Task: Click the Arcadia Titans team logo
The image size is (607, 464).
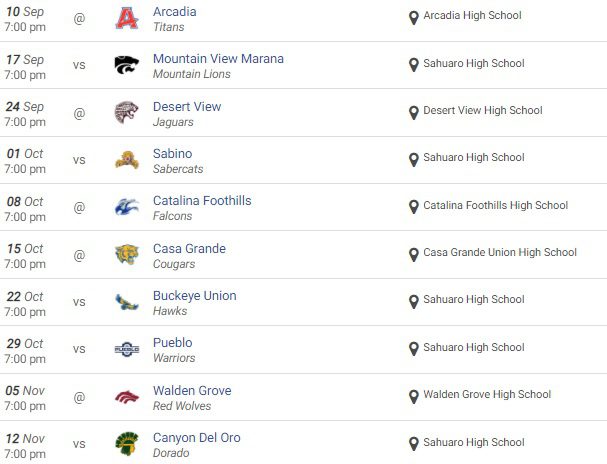Action: (126, 18)
